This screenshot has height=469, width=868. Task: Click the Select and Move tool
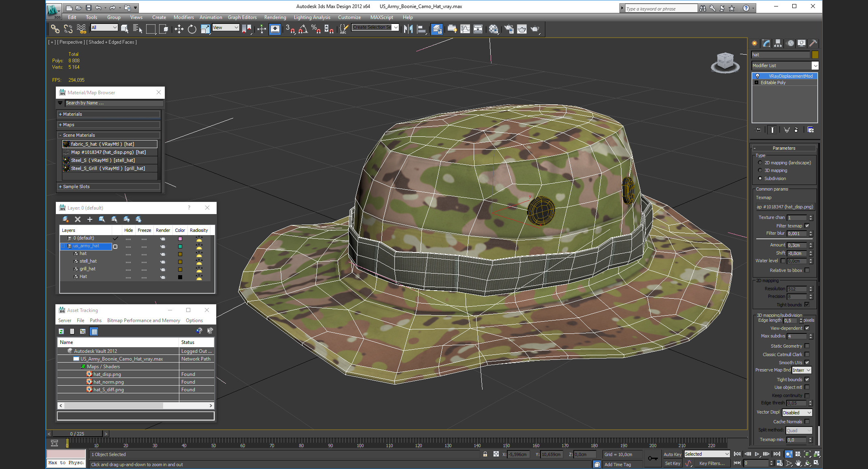tap(179, 29)
